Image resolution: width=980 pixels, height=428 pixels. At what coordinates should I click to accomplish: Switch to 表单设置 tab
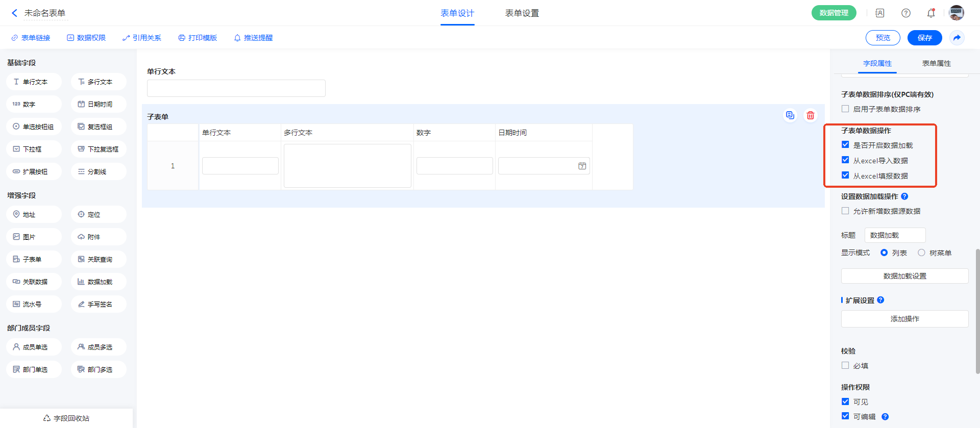pos(522,13)
